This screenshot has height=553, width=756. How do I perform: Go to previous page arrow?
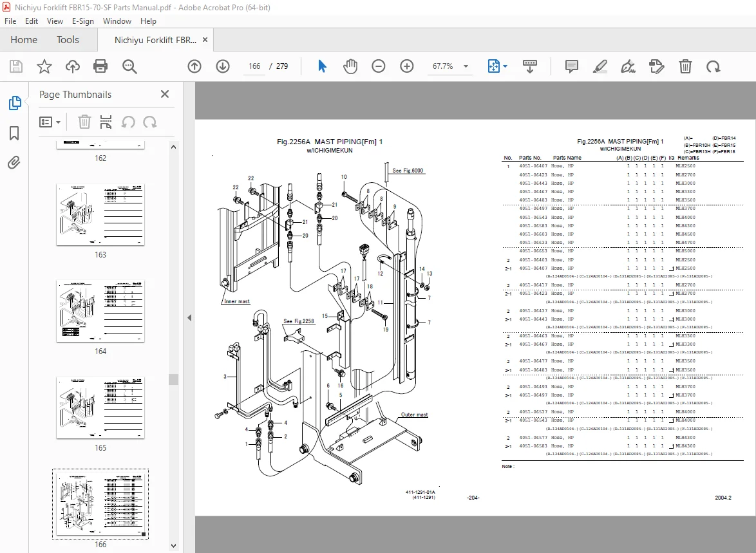click(x=194, y=66)
